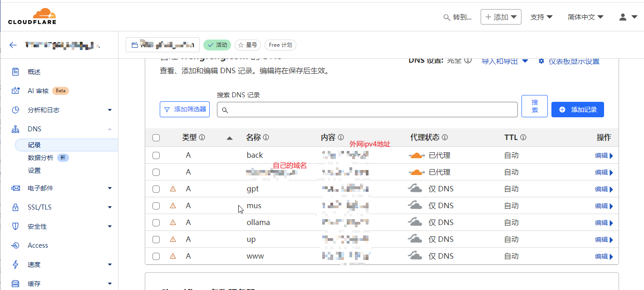Viewport: 644px width, 290px height.
Task: Click the SSL/TLS lock icon
Action: pyautogui.click(x=15, y=207)
